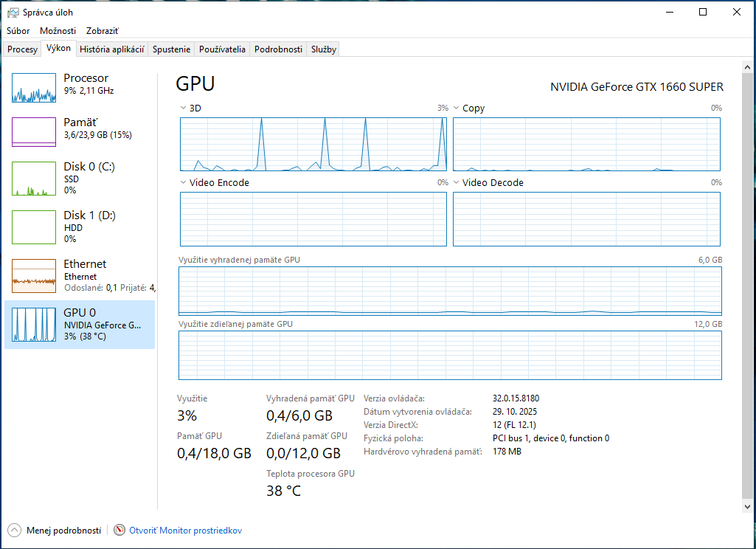Collapse the Copy engine chart
Screen dimensions: 756x549
pyautogui.click(x=455, y=108)
